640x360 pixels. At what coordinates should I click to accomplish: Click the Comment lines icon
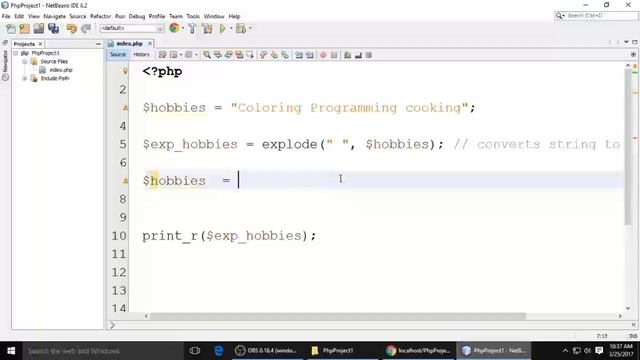(x=347, y=55)
